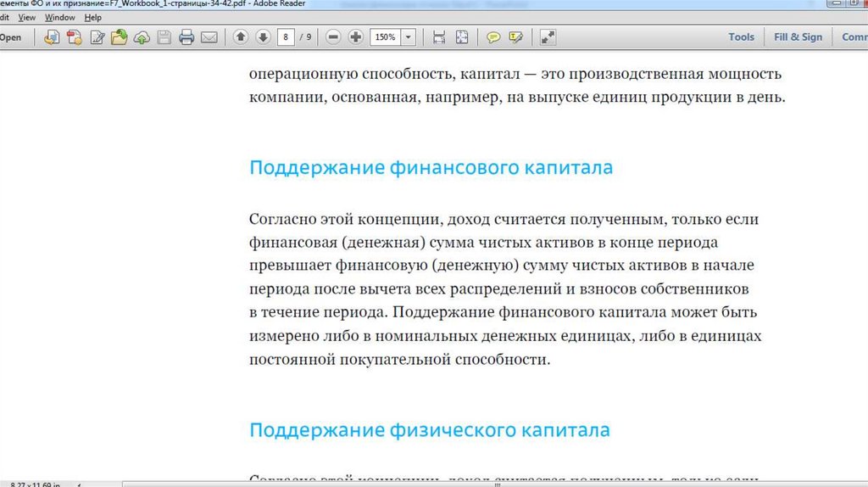Open the Window menu
The width and height of the screenshot is (868, 487).
(60, 17)
